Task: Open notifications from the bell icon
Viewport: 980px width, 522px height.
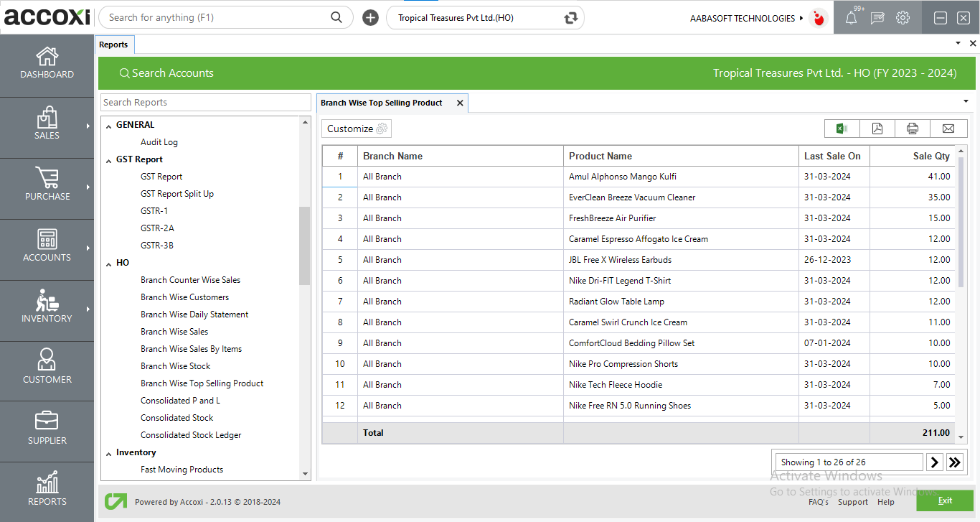Action: pyautogui.click(x=852, y=17)
